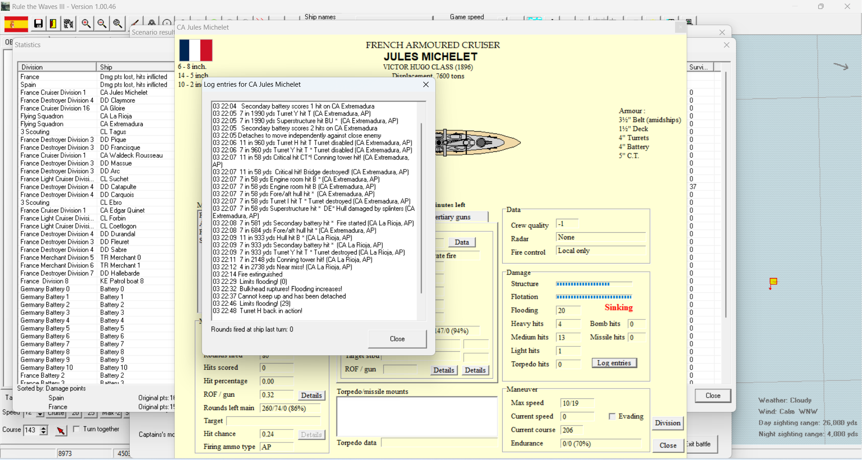Click the Survi... column header
868x460 pixels.
(700, 67)
